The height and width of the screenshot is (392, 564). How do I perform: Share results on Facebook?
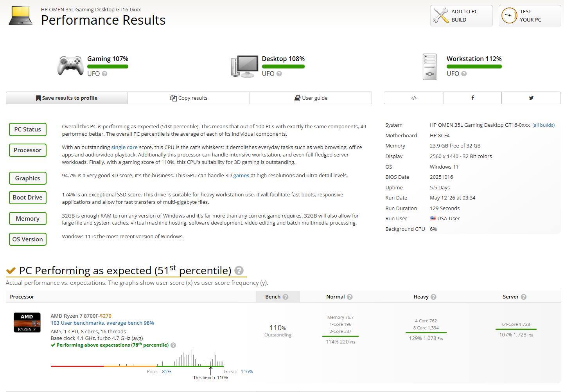[472, 98]
